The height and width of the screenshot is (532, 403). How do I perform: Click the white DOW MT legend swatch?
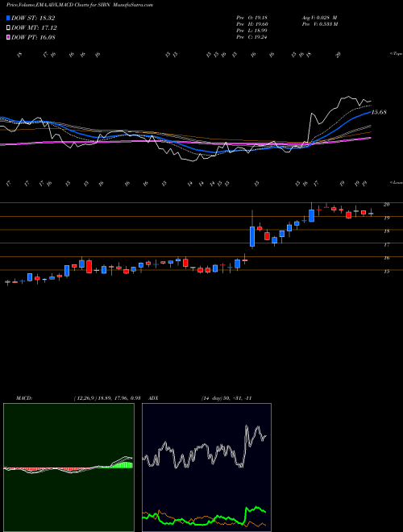[8, 28]
